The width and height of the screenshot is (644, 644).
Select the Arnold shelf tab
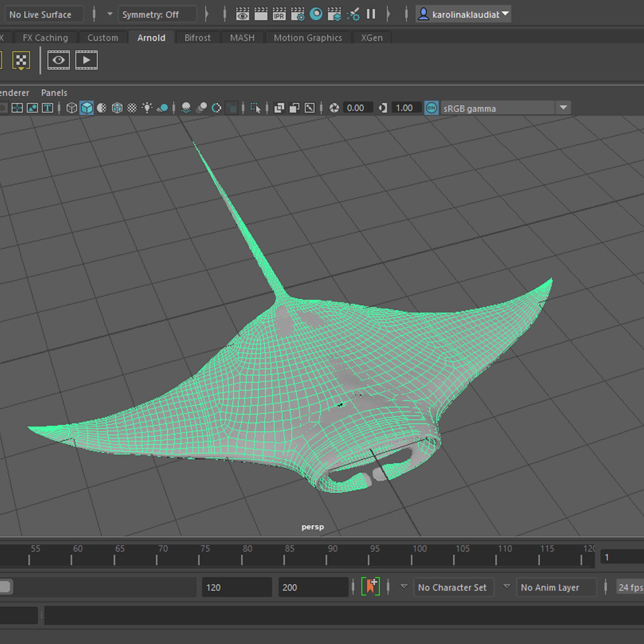(151, 38)
